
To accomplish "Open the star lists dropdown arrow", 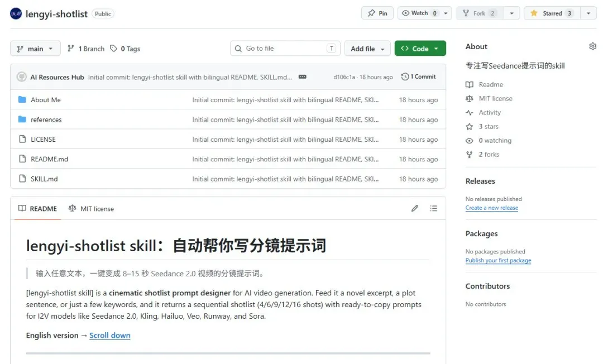I will (588, 13).
